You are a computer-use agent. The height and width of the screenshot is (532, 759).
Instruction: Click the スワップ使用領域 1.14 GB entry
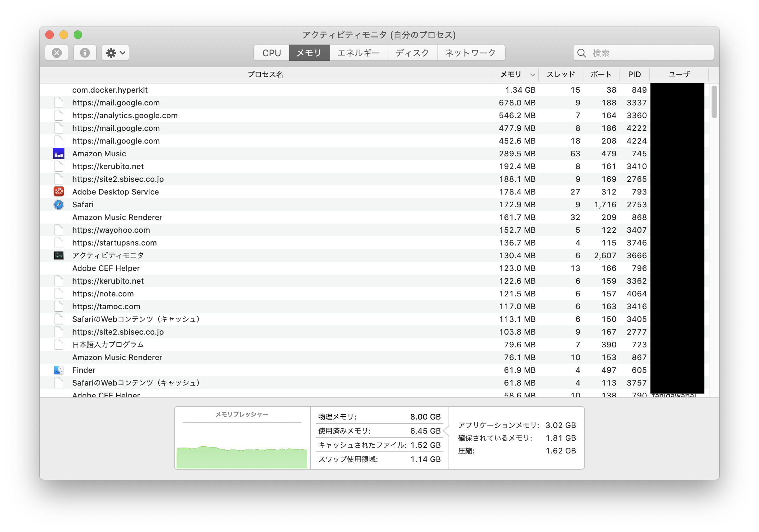point(379,459)
